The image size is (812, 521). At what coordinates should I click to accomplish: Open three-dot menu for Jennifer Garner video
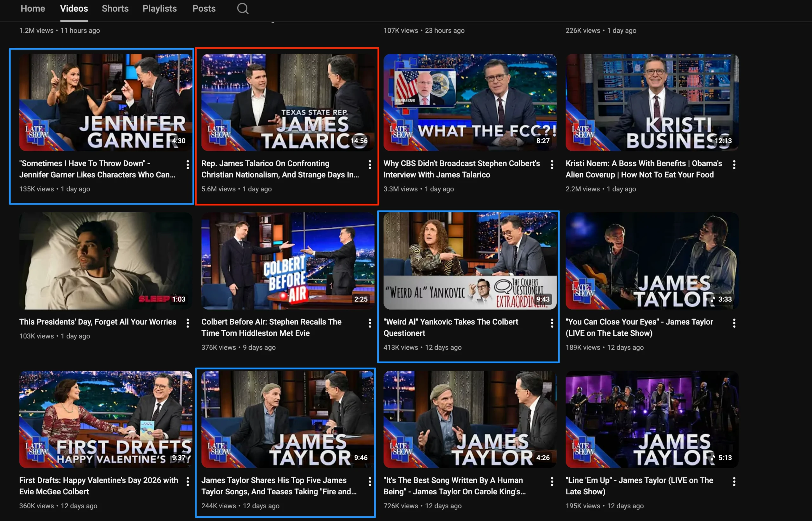point(187,165)
